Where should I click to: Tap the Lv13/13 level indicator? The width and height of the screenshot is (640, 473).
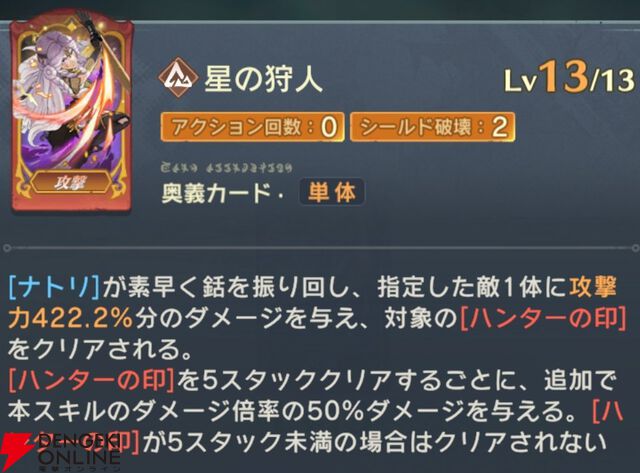click(x=569, y=77)
